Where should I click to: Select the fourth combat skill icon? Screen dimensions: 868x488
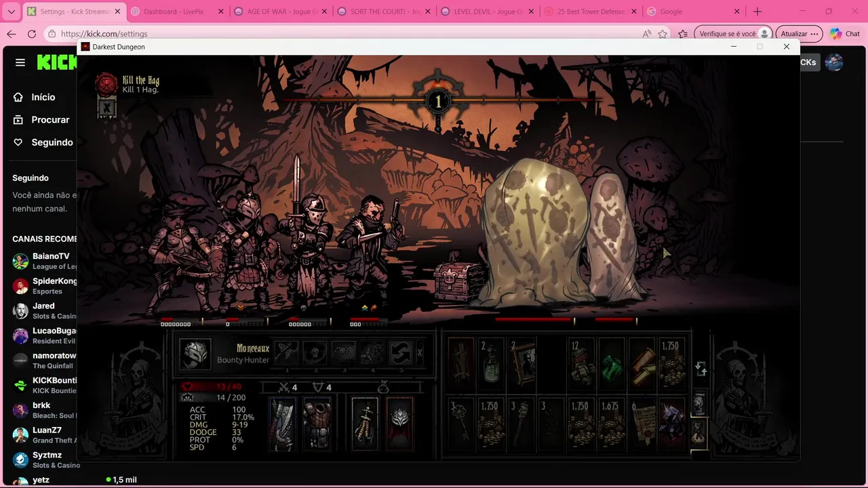pyautogui.click(x=372, y=353)
